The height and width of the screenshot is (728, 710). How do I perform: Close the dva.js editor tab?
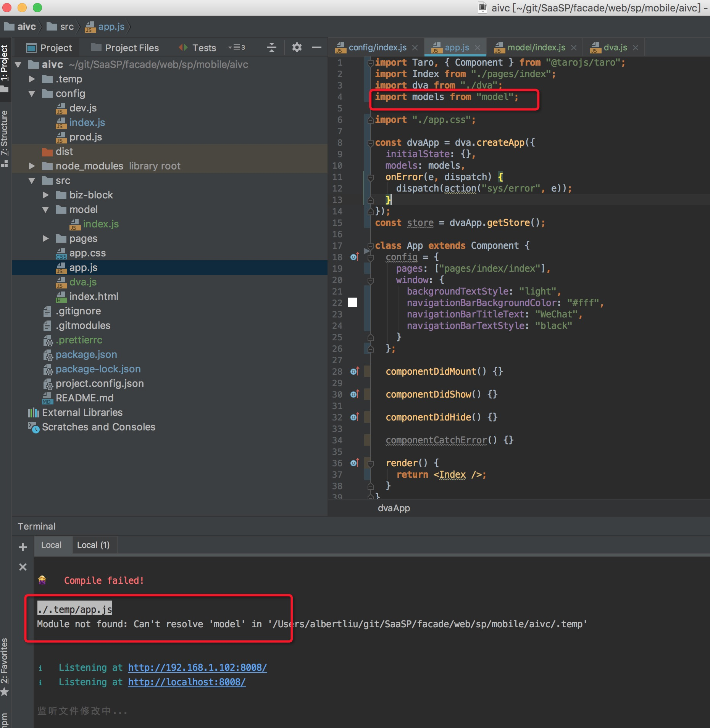[x=636, y=48]
